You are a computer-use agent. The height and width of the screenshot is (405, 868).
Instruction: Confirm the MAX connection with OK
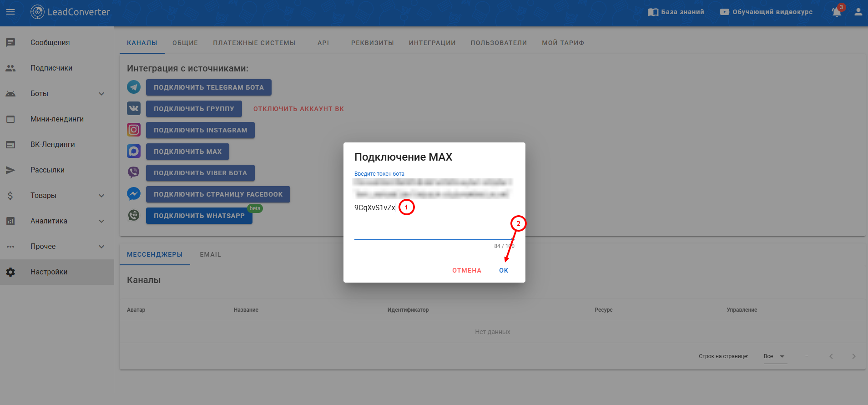503,270
